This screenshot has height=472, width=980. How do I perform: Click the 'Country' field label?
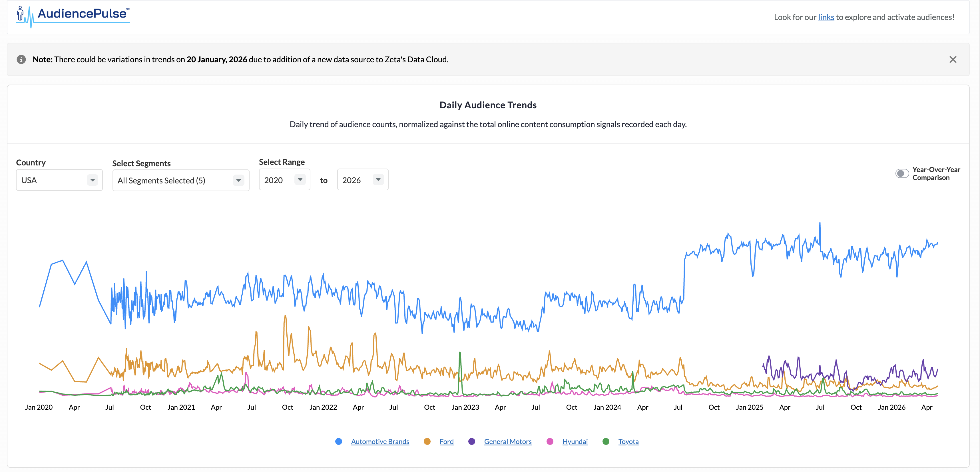click(31, 163)
